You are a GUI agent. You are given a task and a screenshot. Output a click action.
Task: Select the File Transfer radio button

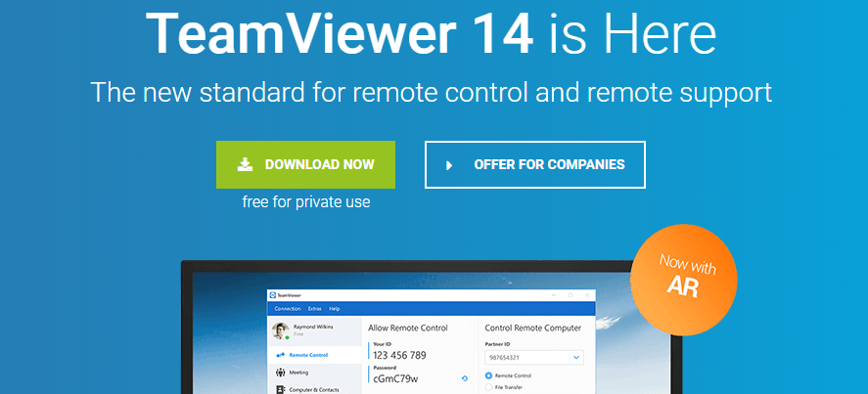click(488, 387)
